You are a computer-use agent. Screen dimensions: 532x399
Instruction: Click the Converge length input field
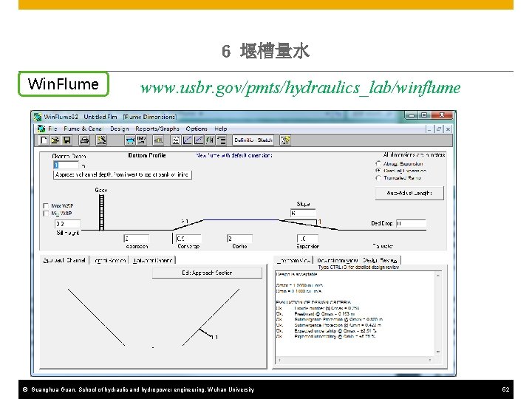click(x=188, y=239)
